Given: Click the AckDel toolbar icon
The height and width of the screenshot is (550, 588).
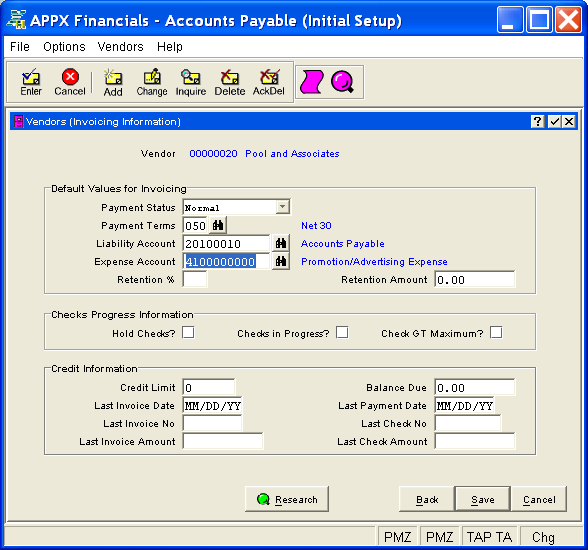Looking at the screenshot, I should point(268,82).
